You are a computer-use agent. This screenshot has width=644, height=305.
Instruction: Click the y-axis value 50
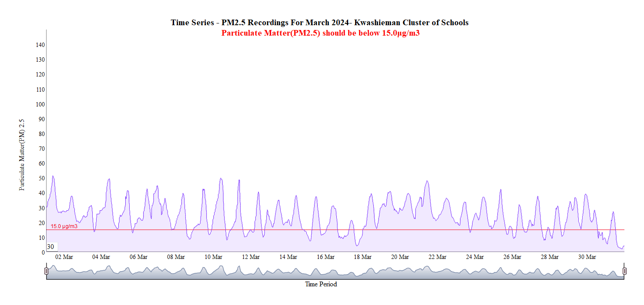pos(42,179)
